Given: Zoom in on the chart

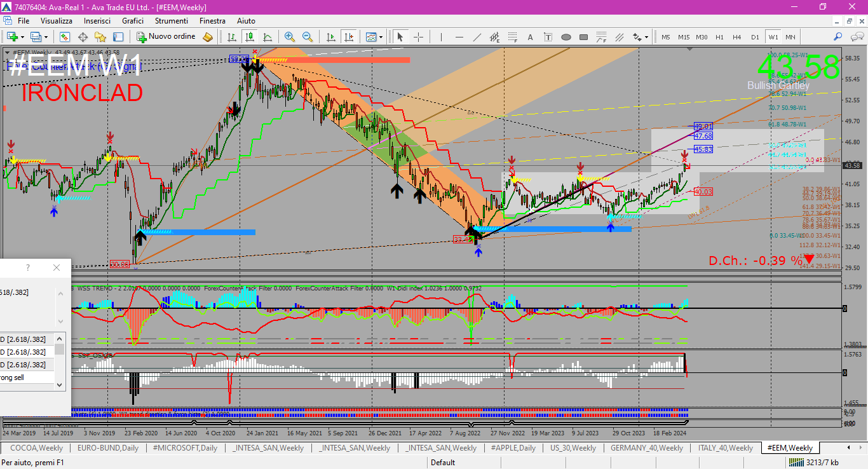Looking at the screenshot, I should (x=290, y=37).
